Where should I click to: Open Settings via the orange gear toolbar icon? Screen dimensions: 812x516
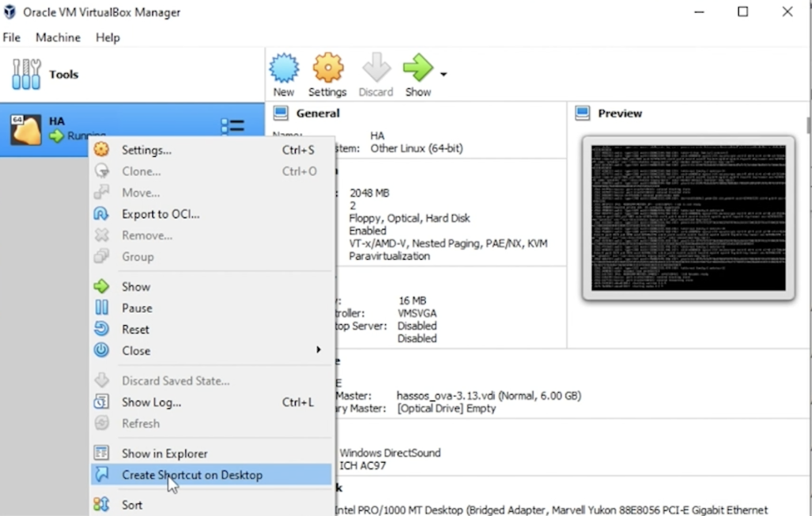pos(327,68)
